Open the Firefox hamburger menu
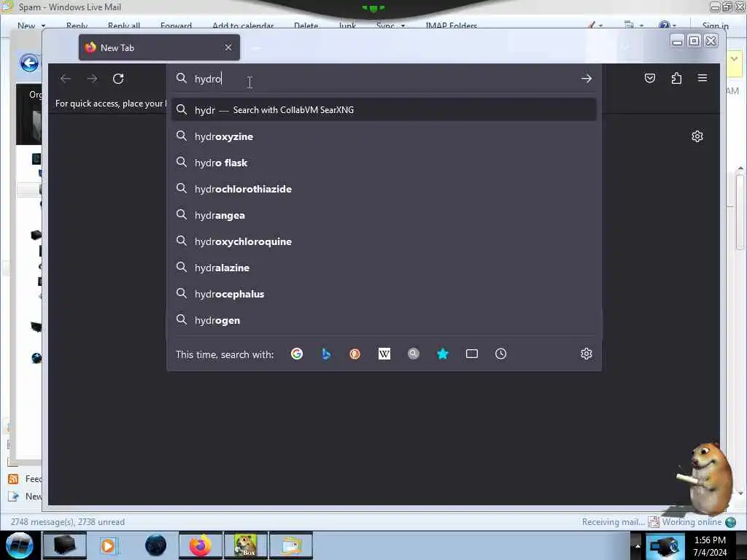 coord(703,77)
